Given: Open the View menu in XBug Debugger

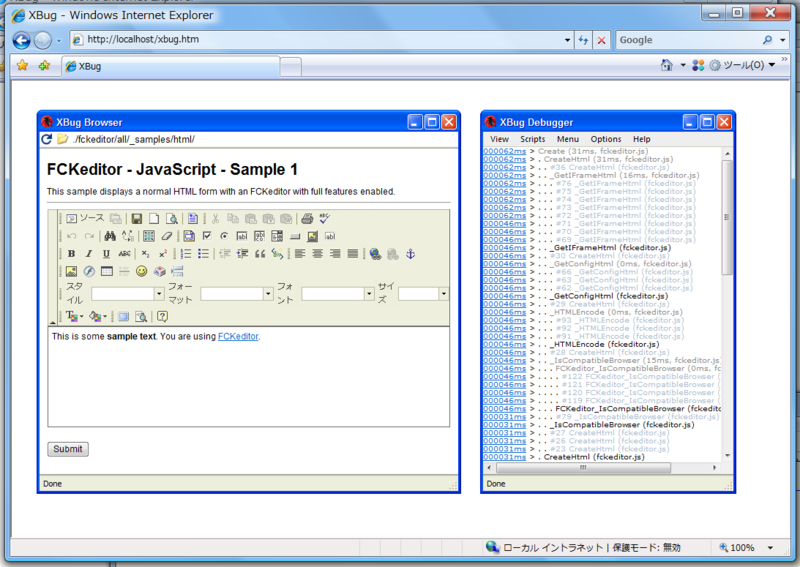Looking at the screenshot, I should (499, 139).
